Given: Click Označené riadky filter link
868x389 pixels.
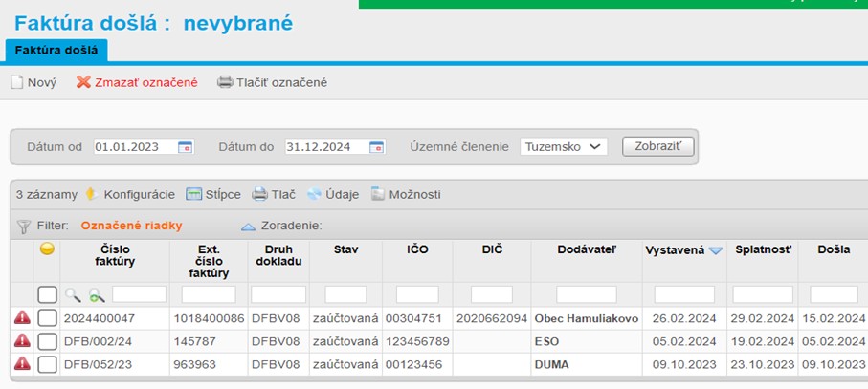Looking at the screenshot, I should (132, 226).
